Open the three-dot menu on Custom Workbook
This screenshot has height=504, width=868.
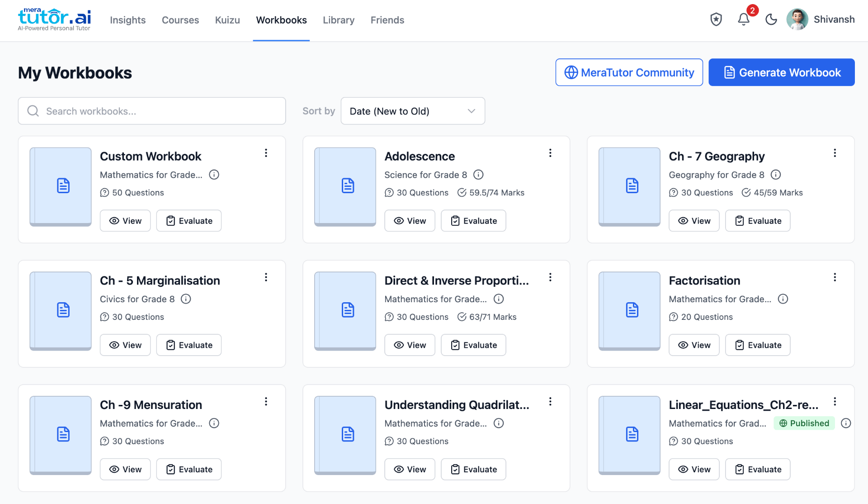tap(266, 153)
